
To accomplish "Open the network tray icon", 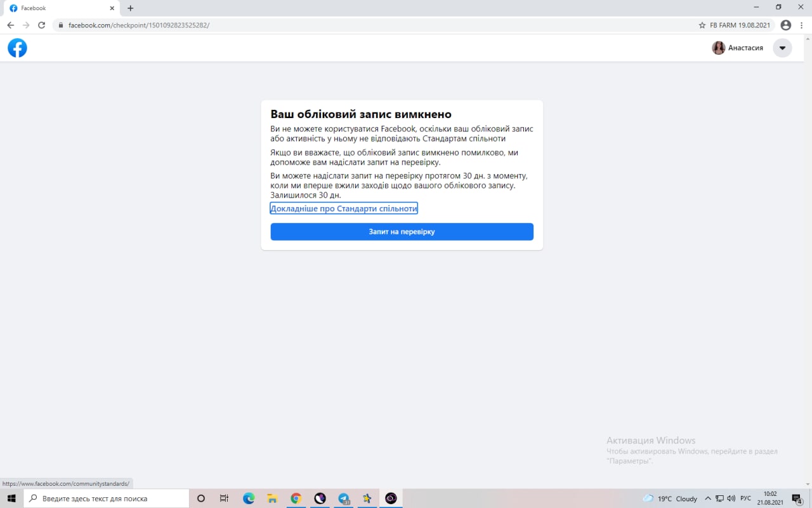I will point(720,498).
